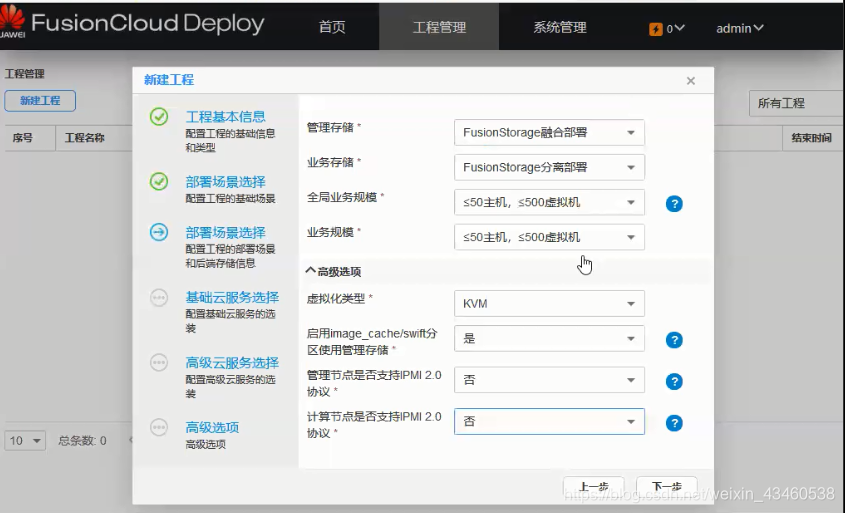Click the 新建工程 dialog title
Screen dimensions: 845x513
[169, 80]
